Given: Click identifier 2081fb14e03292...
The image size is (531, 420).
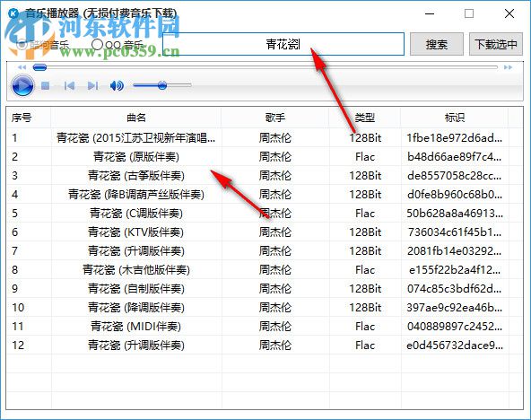Looking at the screenshot, I should click(455, 251).
